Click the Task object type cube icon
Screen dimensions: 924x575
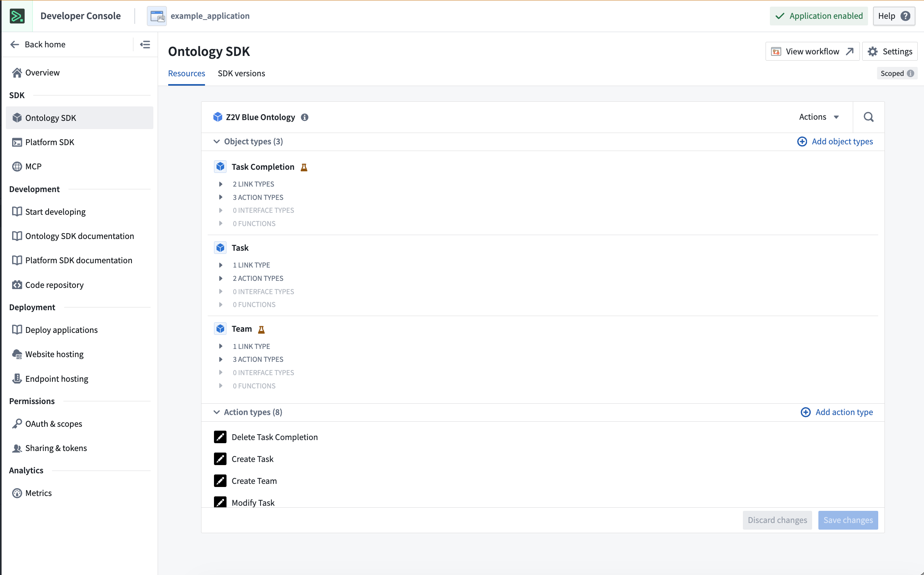coord(220,248)
